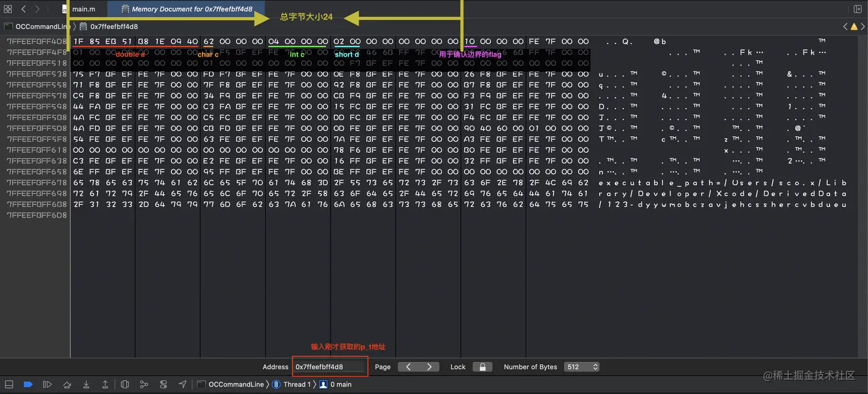Click ASCII text rary/Developer/Xcode/DerivedData

click(722, 194)
